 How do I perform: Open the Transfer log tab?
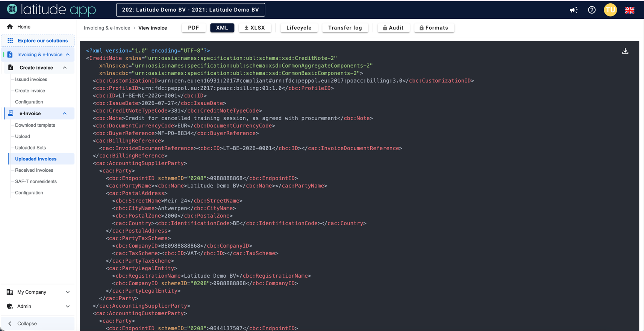[x=345, y=28]
